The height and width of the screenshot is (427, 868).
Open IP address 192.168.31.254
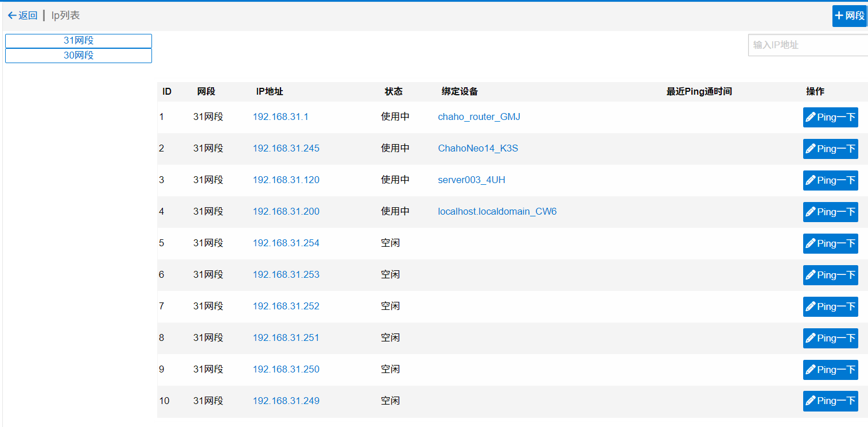(286, 243)
